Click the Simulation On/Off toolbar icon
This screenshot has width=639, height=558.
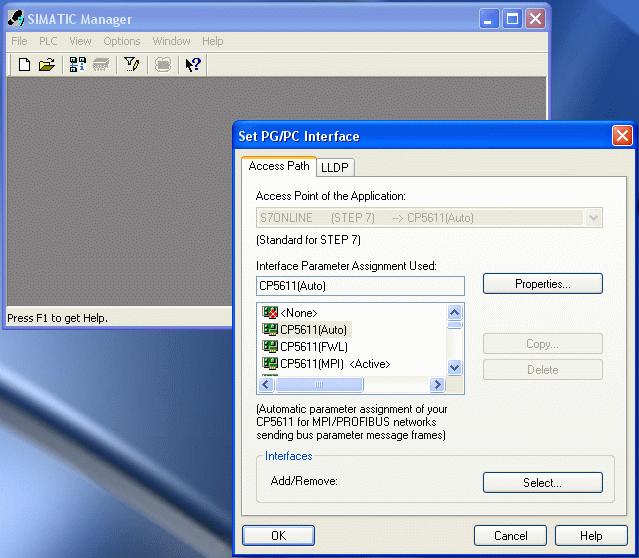pos(163,64)
